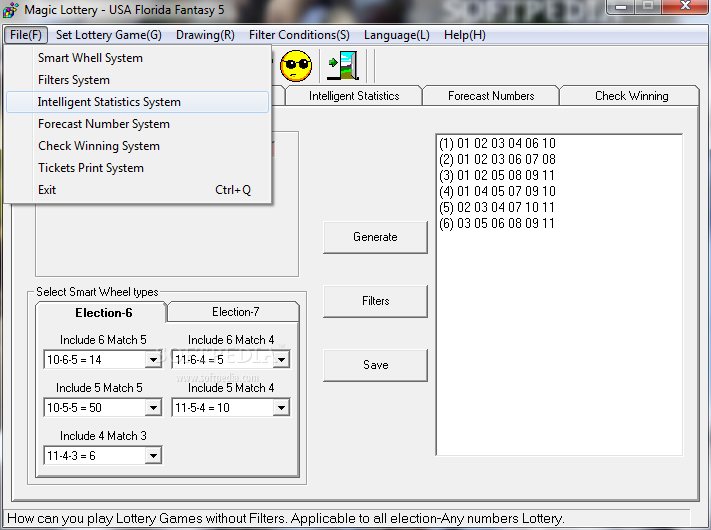The height and width of the screenshot is (530, 711).
Task: Select result row (6) 03 05 06 08 09 11
Action: (497, 223)
